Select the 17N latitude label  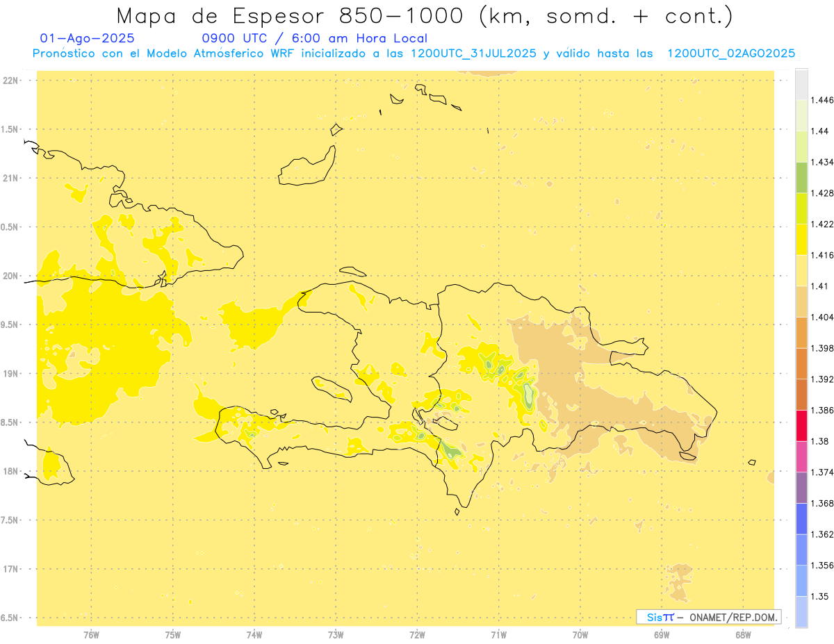coord(9,569)
